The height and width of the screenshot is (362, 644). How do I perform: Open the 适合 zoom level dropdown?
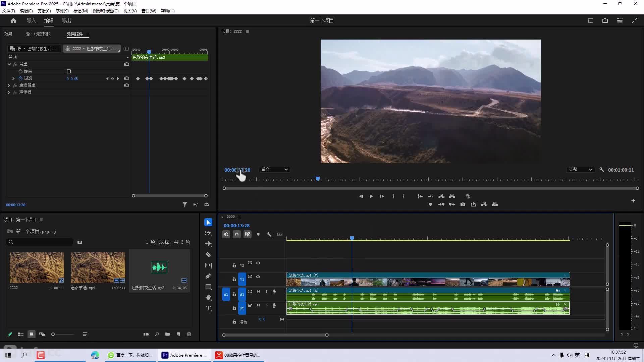click(x=274, y=170)
